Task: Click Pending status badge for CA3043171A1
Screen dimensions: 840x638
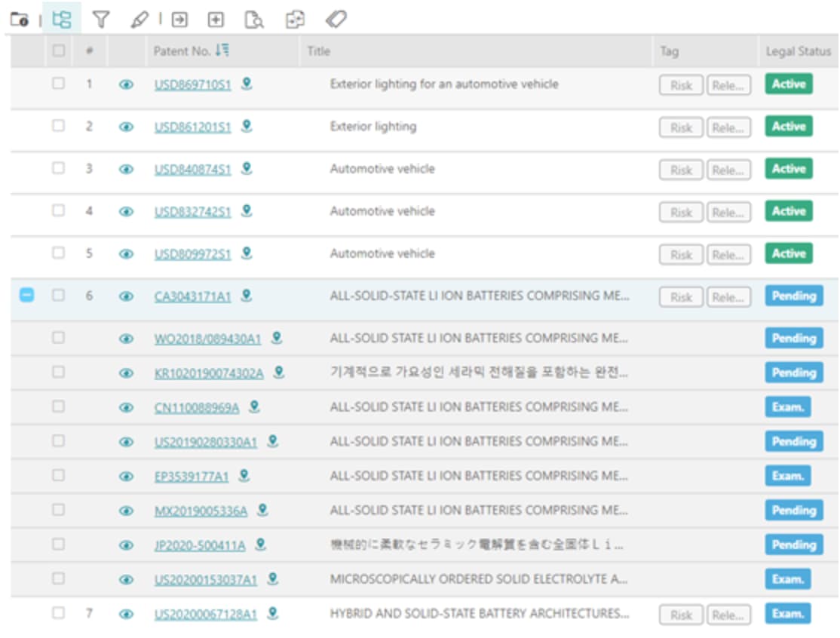Action: [794, 296]
